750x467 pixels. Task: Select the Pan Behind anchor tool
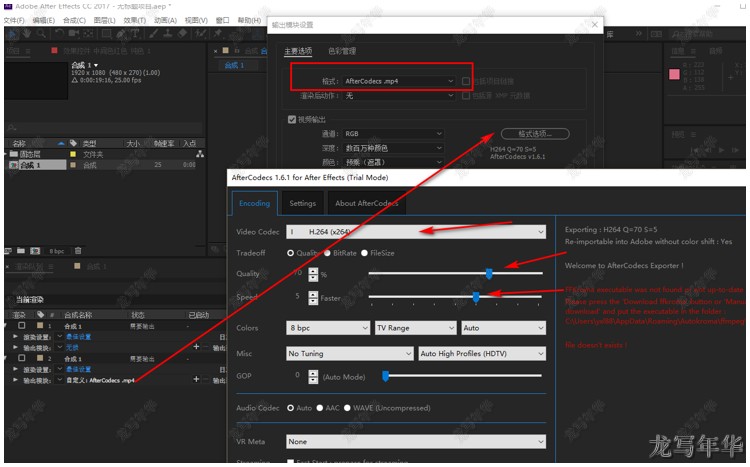tap(88, 33)
